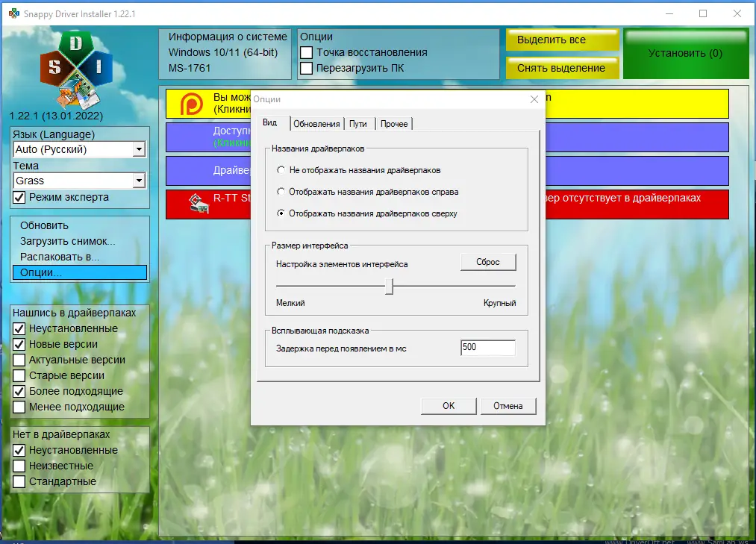Check the "Перезагрузить ПК" option
The height and width of the screenshot is (544, 756).
pos(308,67)
